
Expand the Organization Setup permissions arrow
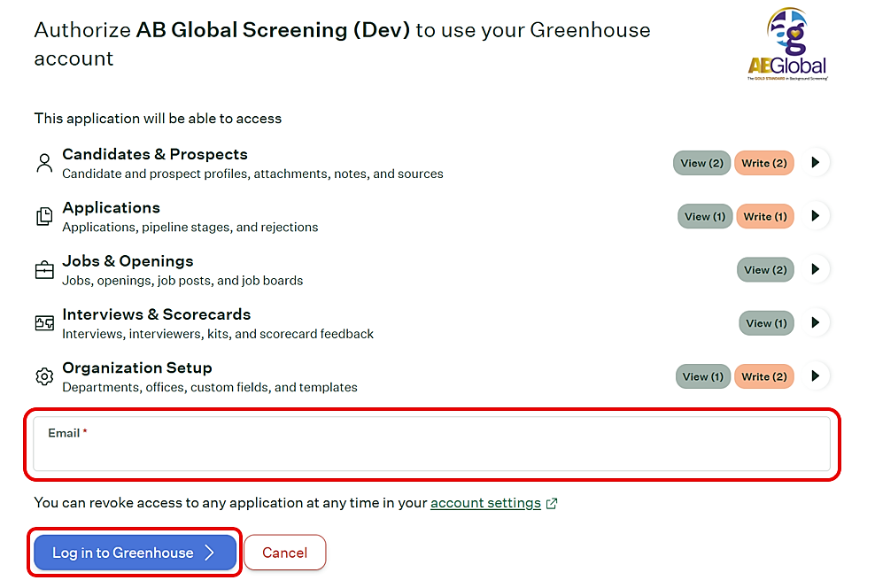(816, 376)
